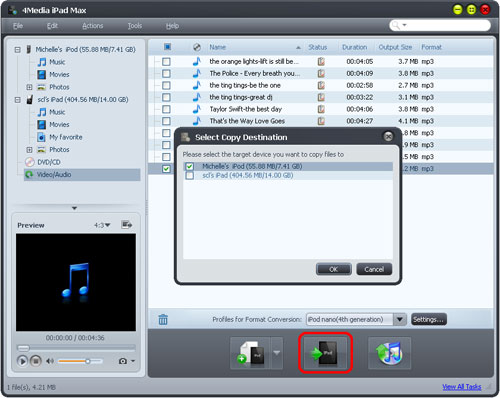Click OK in Select Copy Destination
The height and width of the screenshot is (398, 500).
coord(334,269)
